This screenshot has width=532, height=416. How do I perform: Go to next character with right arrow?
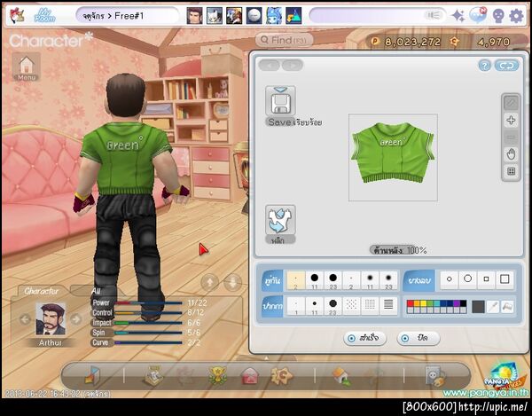(x=76, y=319)
